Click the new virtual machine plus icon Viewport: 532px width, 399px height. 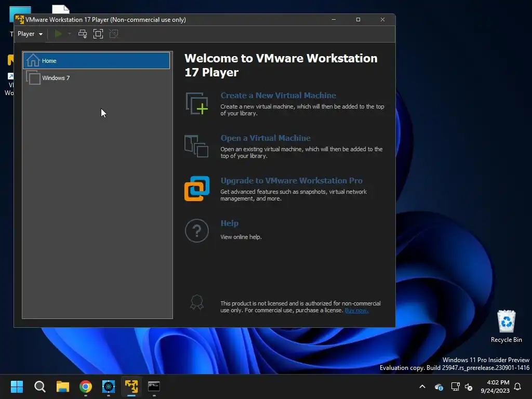click(197, 103)
